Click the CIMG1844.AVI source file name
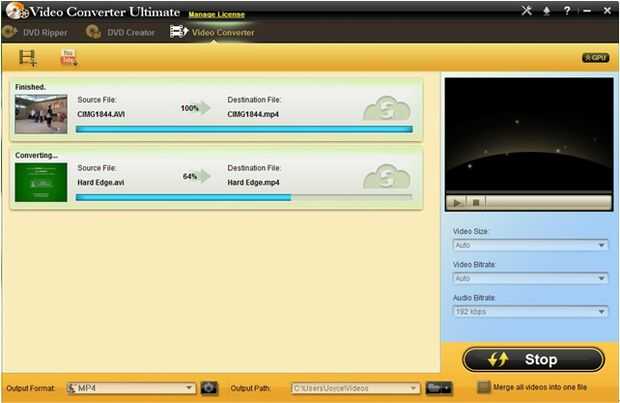The height and width of the screenshot is (403, 620). coord(101,114)
